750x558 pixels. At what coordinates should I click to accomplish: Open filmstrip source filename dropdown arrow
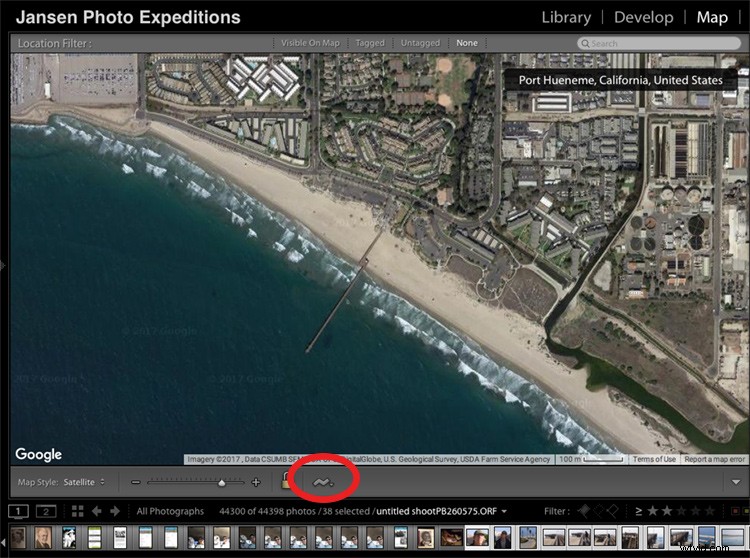point(504,512)
